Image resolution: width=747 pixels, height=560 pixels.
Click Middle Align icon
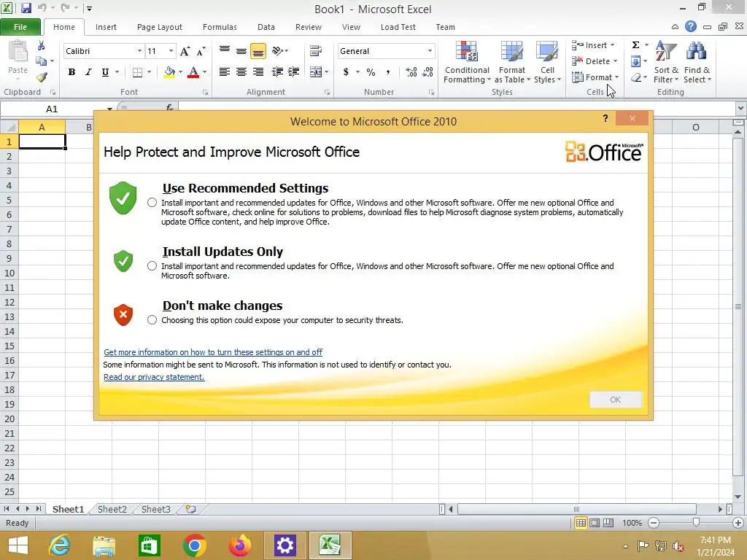tap(241, 50)
